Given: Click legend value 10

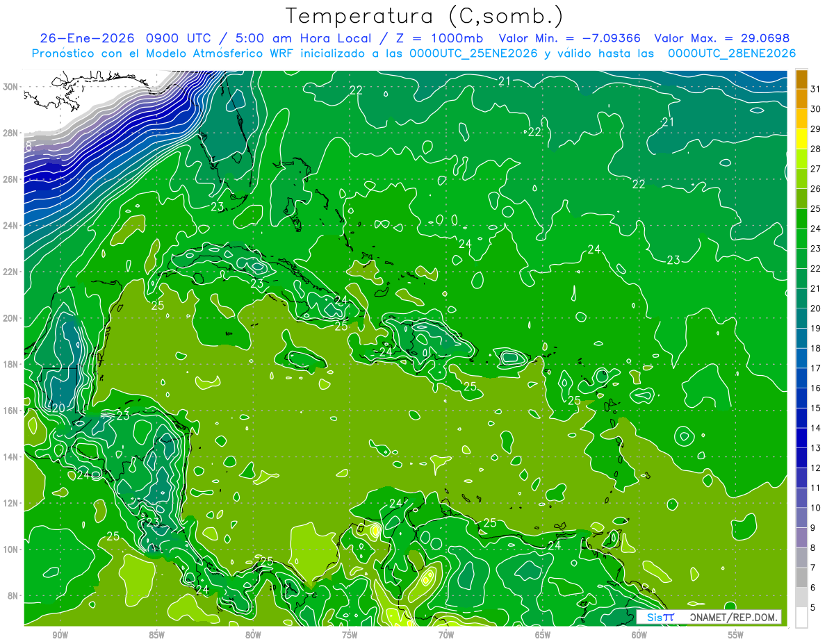Looking at the screenshot, I should (x=816, y=508).
